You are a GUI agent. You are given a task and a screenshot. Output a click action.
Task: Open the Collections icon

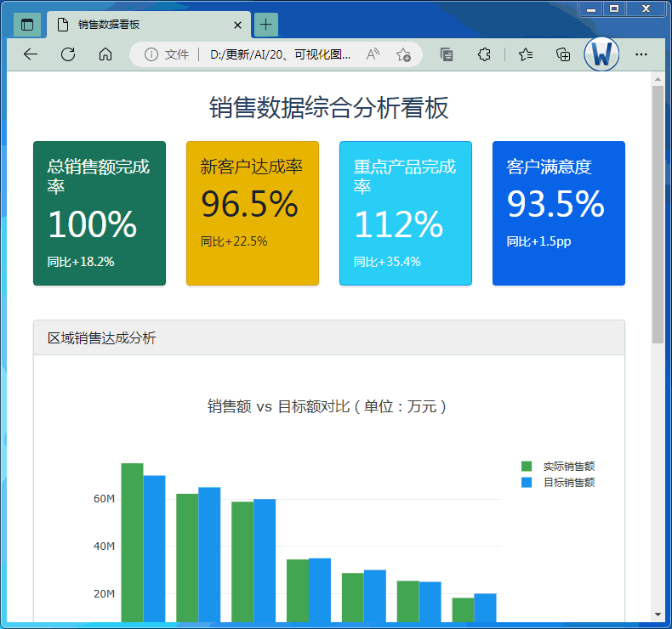[563, 54]
